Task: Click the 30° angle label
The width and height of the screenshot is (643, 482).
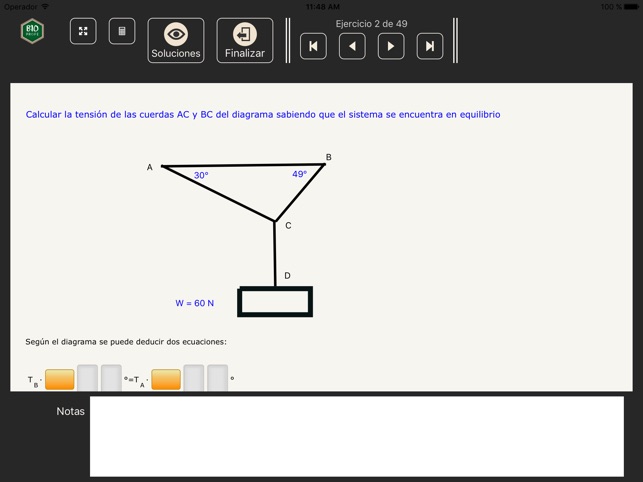Action: (201, 176)
